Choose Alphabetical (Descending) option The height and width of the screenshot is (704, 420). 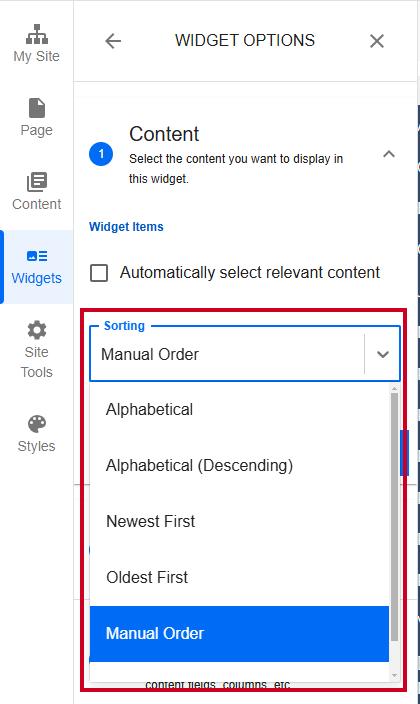pyautogui.click(x=239, y=466)
